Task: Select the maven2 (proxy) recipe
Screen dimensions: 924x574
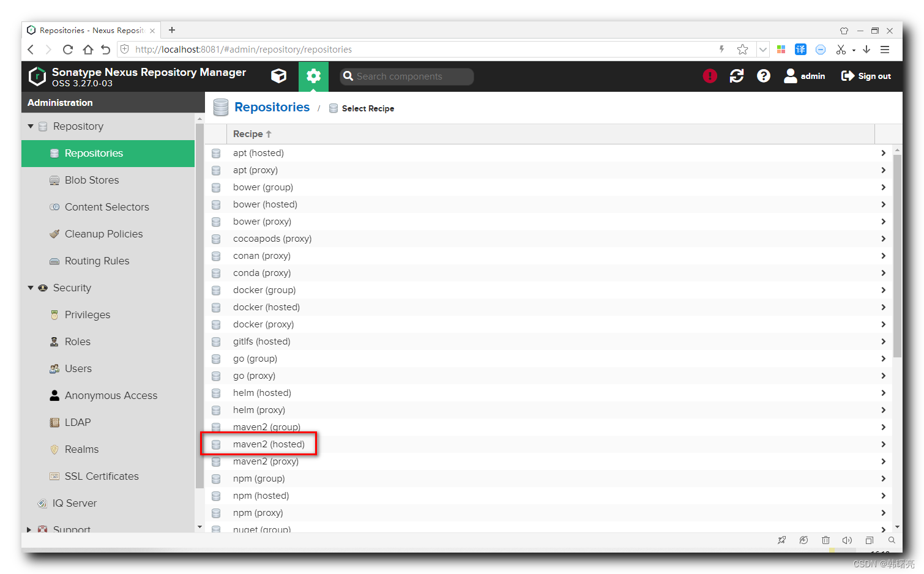Action: click(549, 461)
